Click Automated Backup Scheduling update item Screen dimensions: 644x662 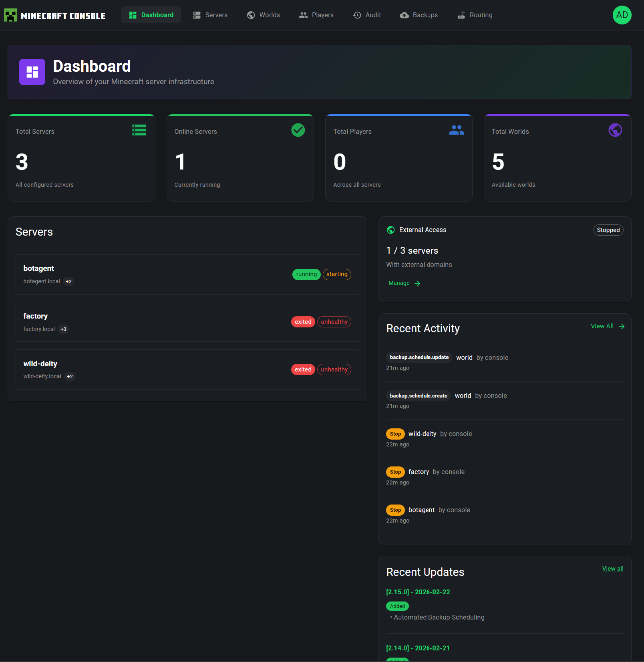(439, 618)
